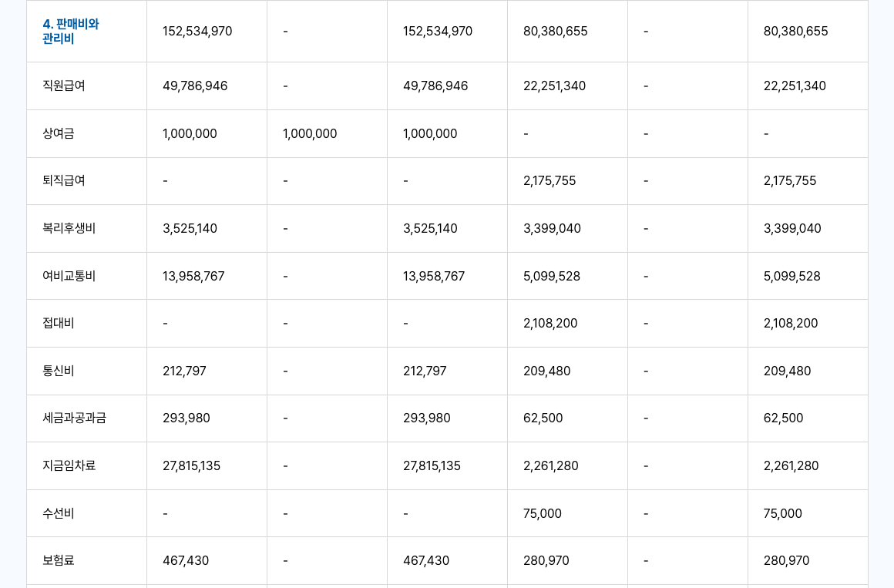Select the rightmost 80,380,655 value
This screenshot has width=894, height=588.
pyautogui.click(x=795, y=32)
